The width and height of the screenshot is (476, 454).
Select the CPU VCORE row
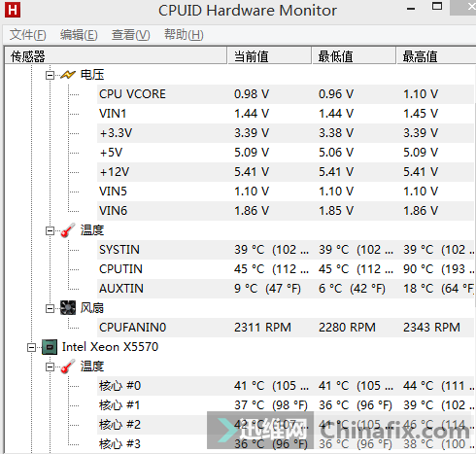pos(286,94)
